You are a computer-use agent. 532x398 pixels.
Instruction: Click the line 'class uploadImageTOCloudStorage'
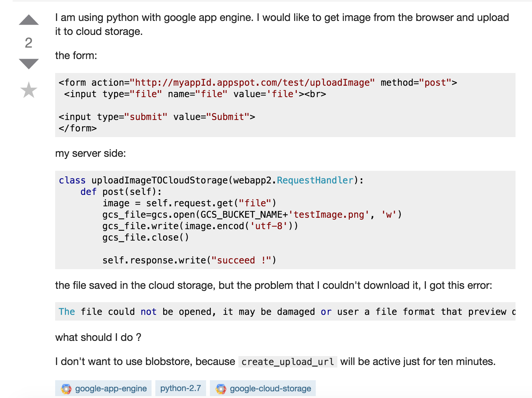click(211, 180)
